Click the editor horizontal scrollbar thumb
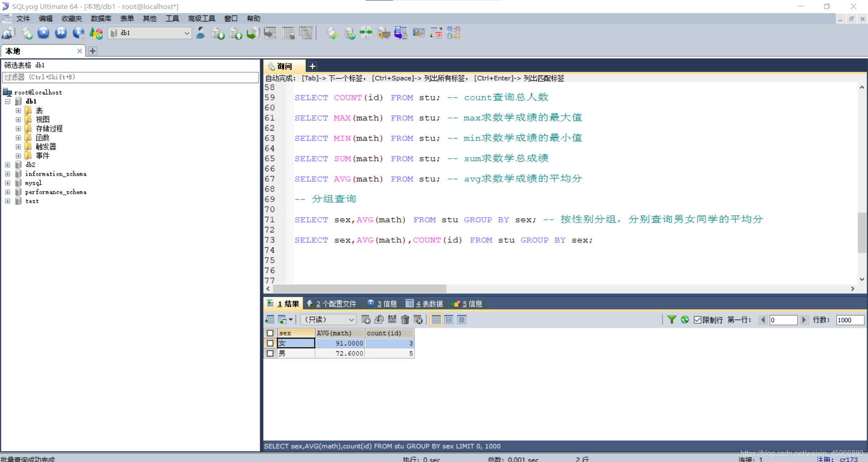Viewport: 868px width, 462px height. pos(359,288)
